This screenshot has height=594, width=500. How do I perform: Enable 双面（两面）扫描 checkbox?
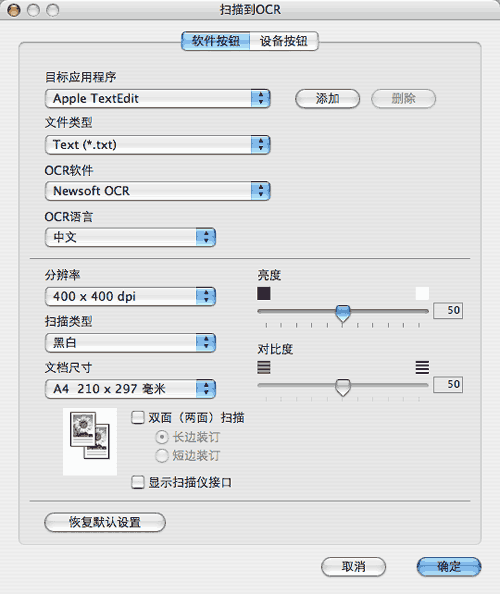(138, 417)
